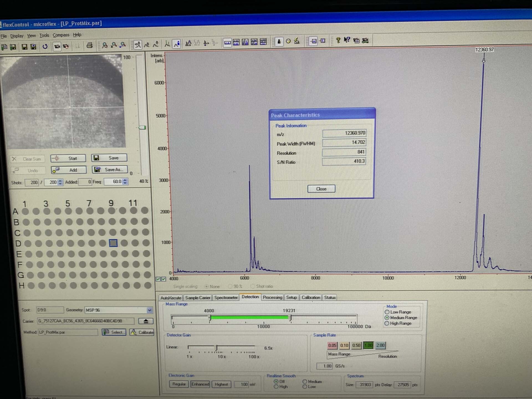Image resolution: width=532 pixels, height=399 pixels.
Task: Select the zoom magnifier tool
Action: point(105,45)
